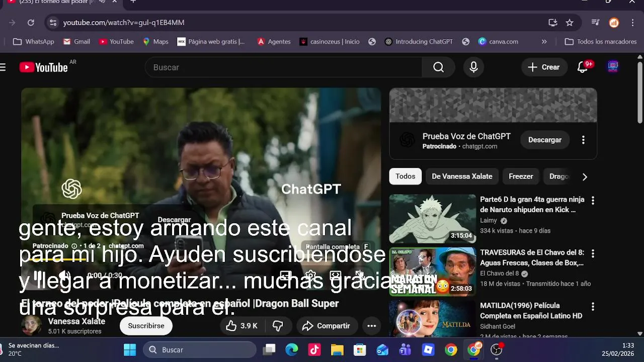Screen dimensions: 644x362
Task: Click the YouTube Buscar search field
Action: click(283, 67)
